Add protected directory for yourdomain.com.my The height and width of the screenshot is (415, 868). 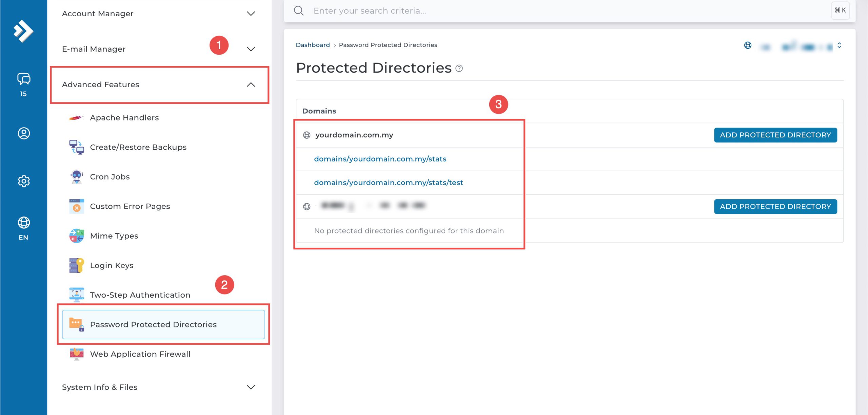point(775,135)
